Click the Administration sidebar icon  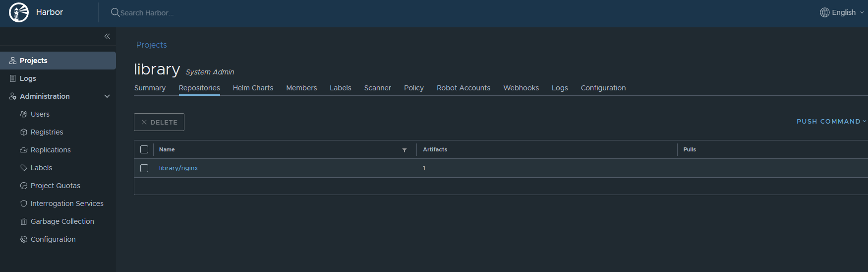click(13, 96)
